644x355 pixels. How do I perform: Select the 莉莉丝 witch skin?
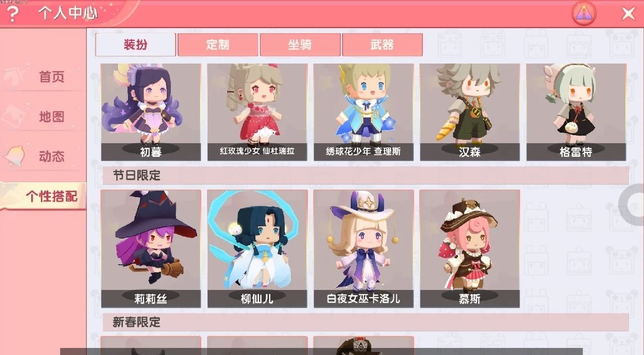[x=151, y=249]
